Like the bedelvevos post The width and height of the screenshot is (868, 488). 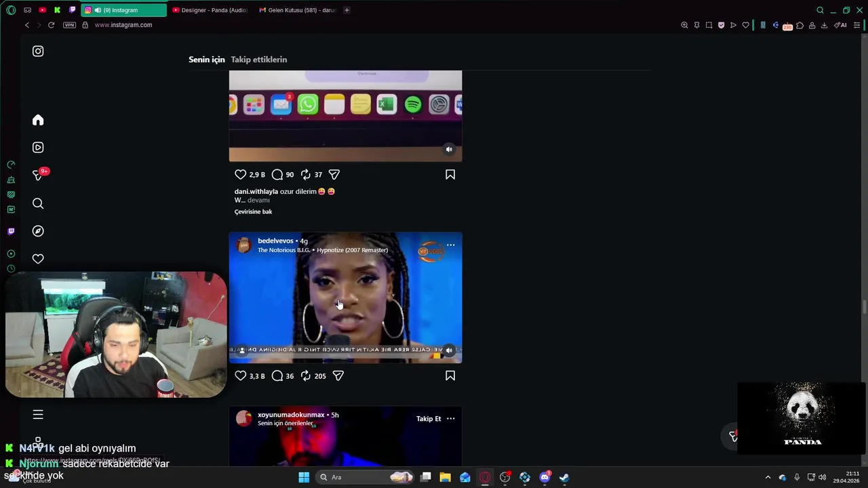coord(240,375)
